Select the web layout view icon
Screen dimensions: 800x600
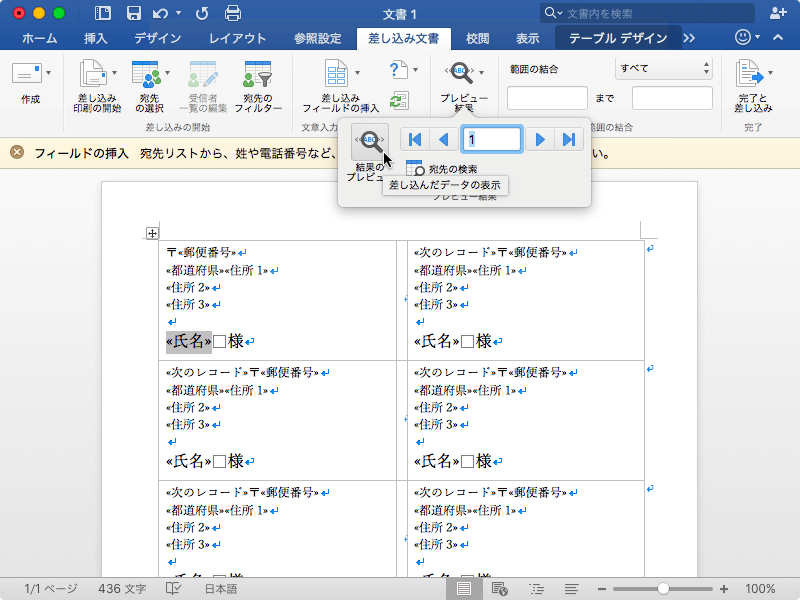click(x=499, y=589)
